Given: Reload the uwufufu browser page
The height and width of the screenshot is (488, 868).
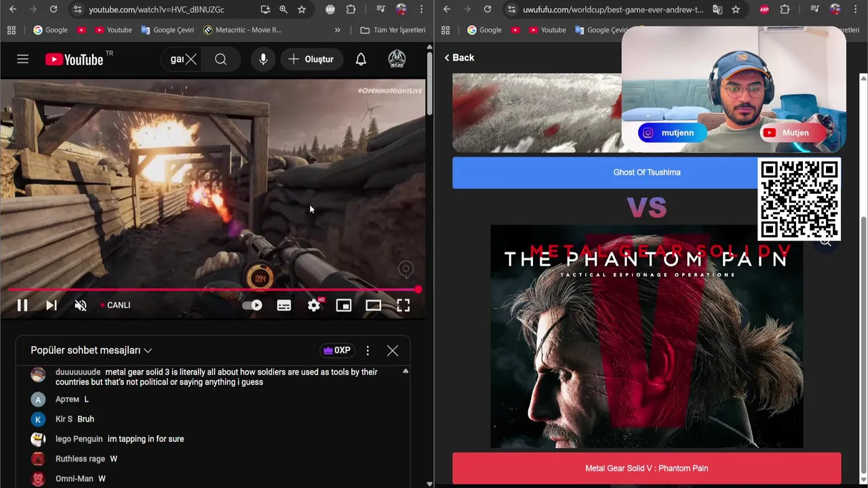Looking at the screenshot, I should click(x=488, y=9).
